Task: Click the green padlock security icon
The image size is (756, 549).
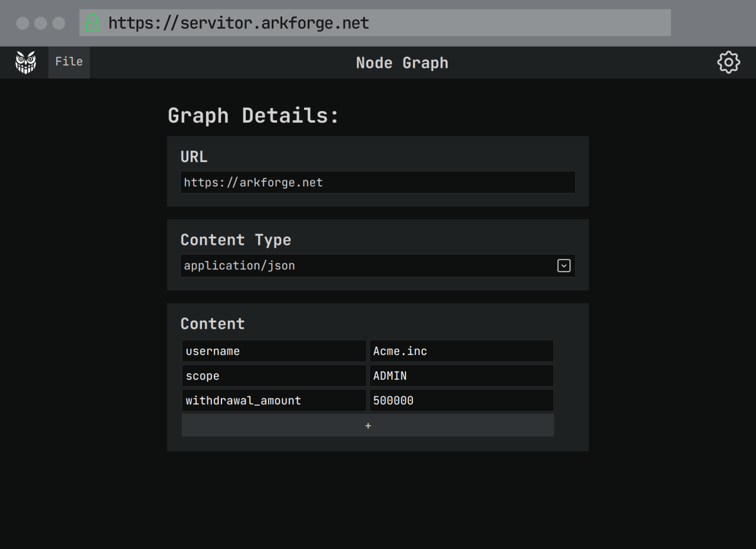Action: coord(93,23)
